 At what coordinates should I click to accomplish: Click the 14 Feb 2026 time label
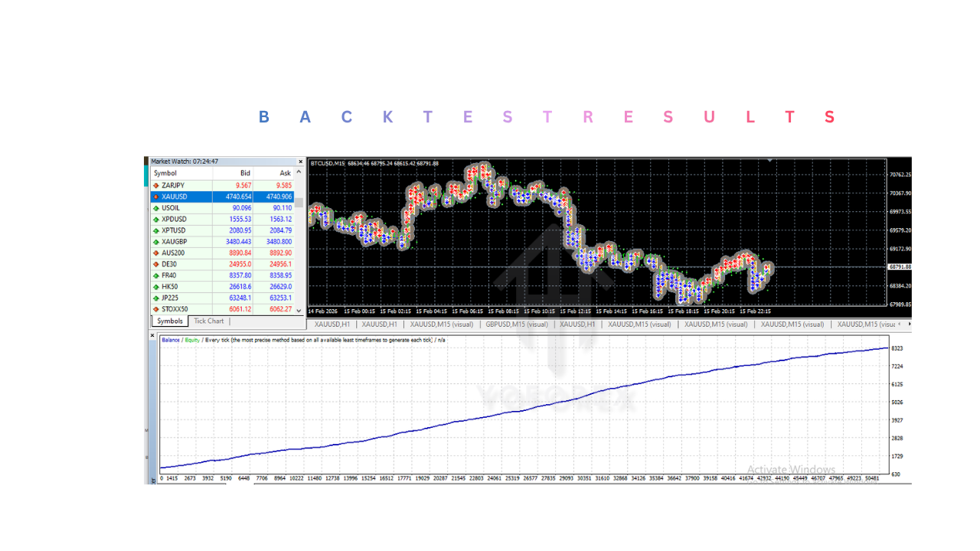point(322,311)
